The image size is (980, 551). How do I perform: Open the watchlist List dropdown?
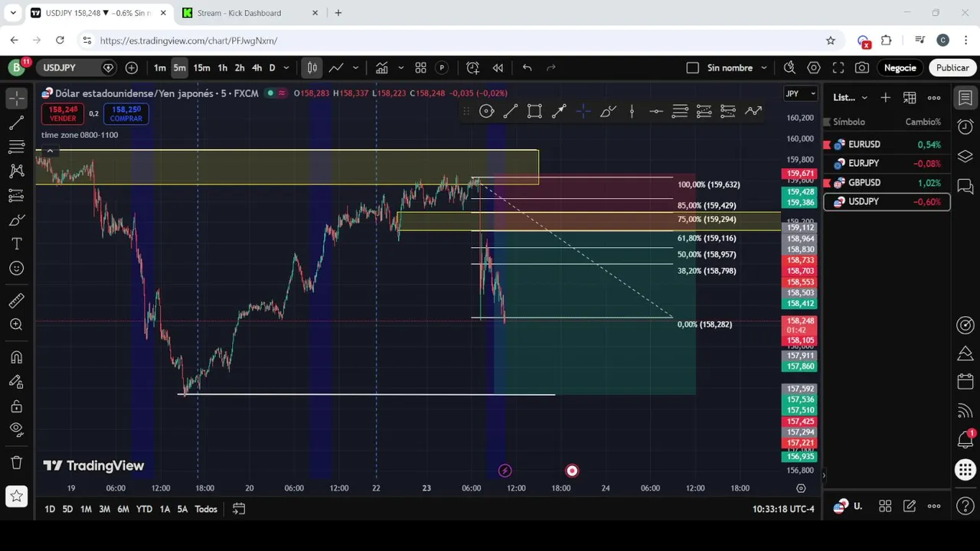click(851, 97)
